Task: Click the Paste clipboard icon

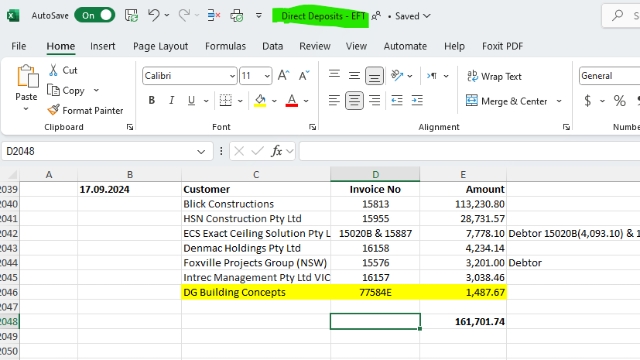Action: (27, 76)
